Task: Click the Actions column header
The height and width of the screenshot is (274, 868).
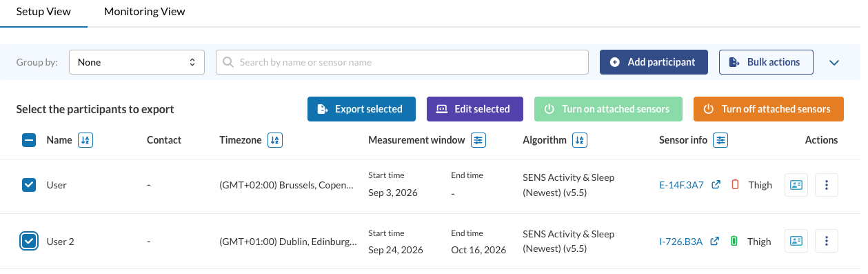Action: point(821,140)
